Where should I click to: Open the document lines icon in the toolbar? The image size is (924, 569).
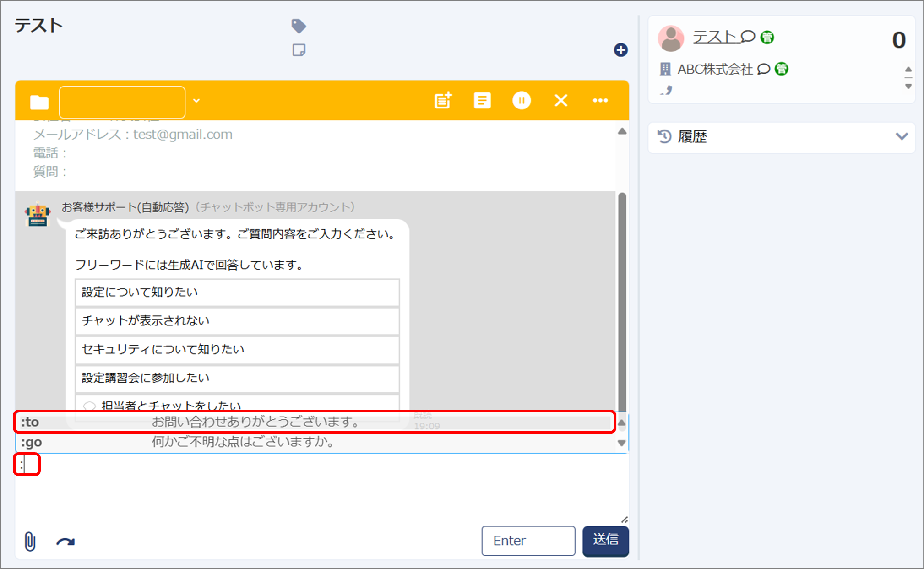pos(482,100)
